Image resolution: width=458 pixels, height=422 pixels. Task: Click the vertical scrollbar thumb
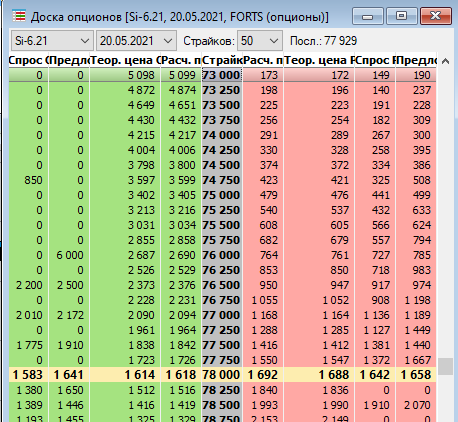coord(445,367)
